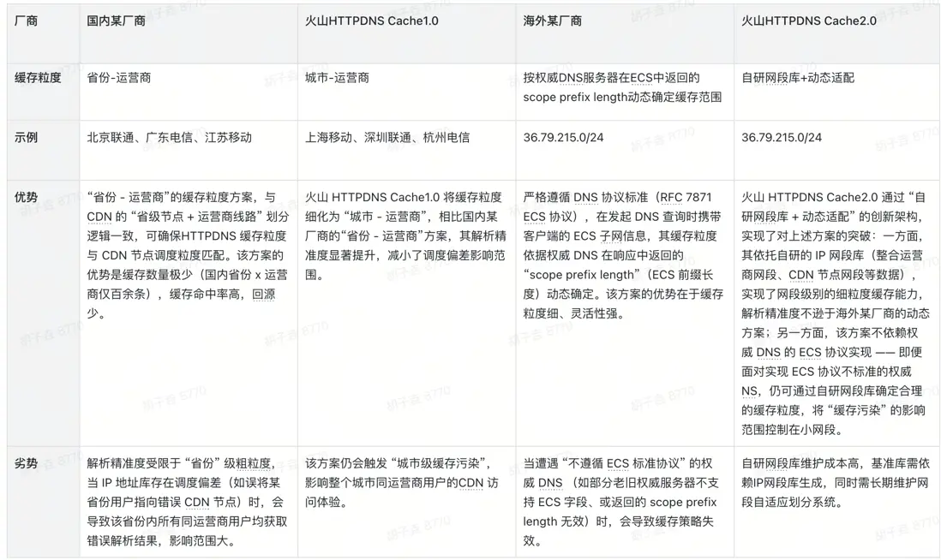This screenshot has width=941, height=560.
Task: Click Cache1.0 advantage text about 解析精准度显著提升
Action: (405, 235)
